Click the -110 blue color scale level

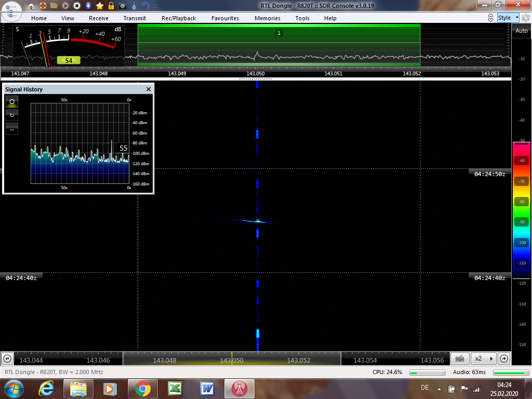(x=522, y=263)
